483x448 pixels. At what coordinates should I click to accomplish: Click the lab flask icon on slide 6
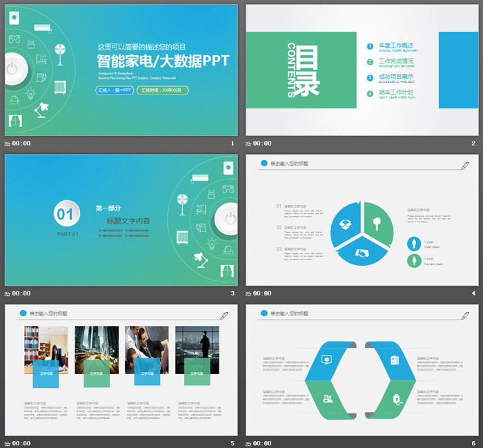pos(328,399)
